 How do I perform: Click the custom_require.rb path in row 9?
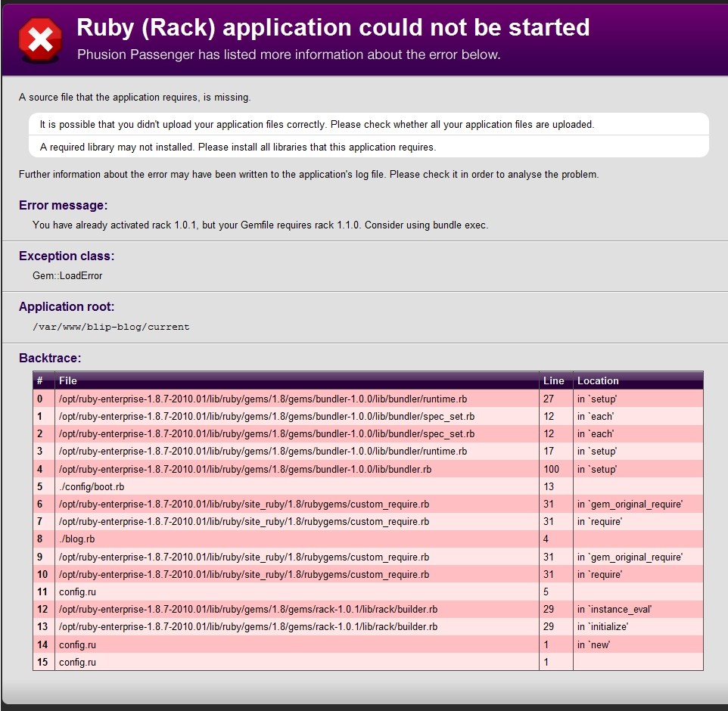coord(244,557)
